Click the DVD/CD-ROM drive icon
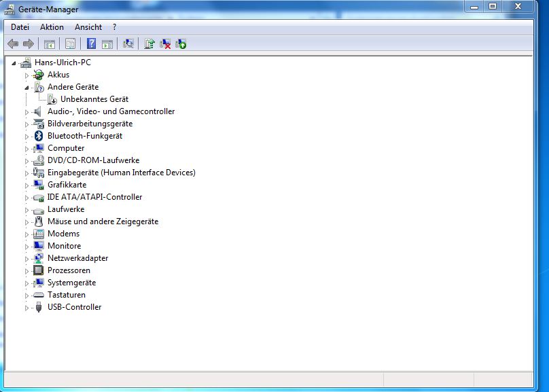Image resolution: width=549 pixels, height=392 pixels. pos(39,160)
